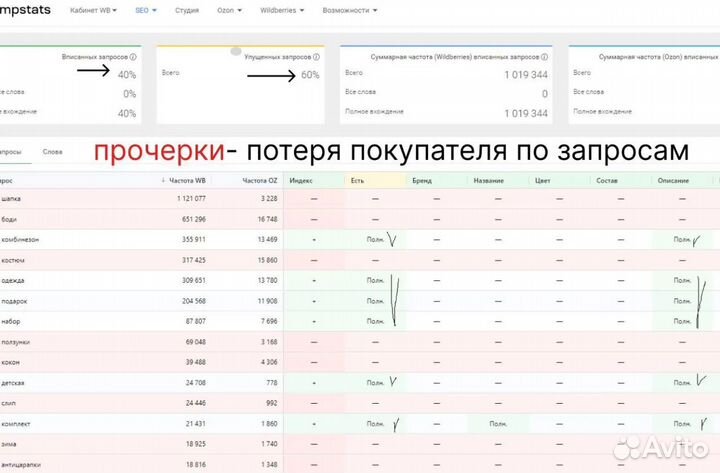Click the 0% Все слова value
This screenshot has width=720, height=473.
click(129, 94)
